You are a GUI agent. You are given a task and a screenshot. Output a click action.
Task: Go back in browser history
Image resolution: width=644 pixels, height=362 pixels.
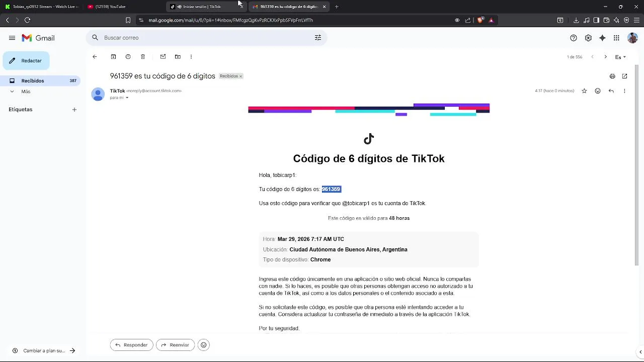pos(7,20)
